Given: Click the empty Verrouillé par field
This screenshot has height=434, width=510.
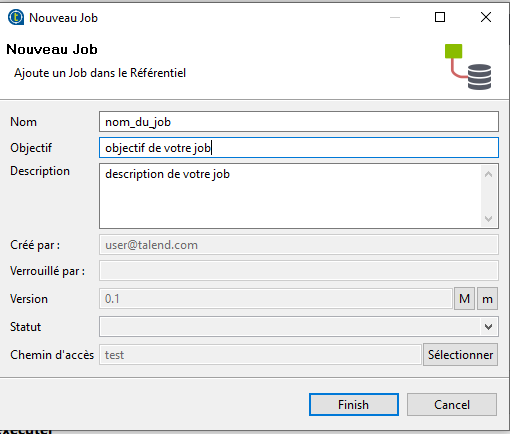Looking at the screenshot, I should [x=299, y=271].
